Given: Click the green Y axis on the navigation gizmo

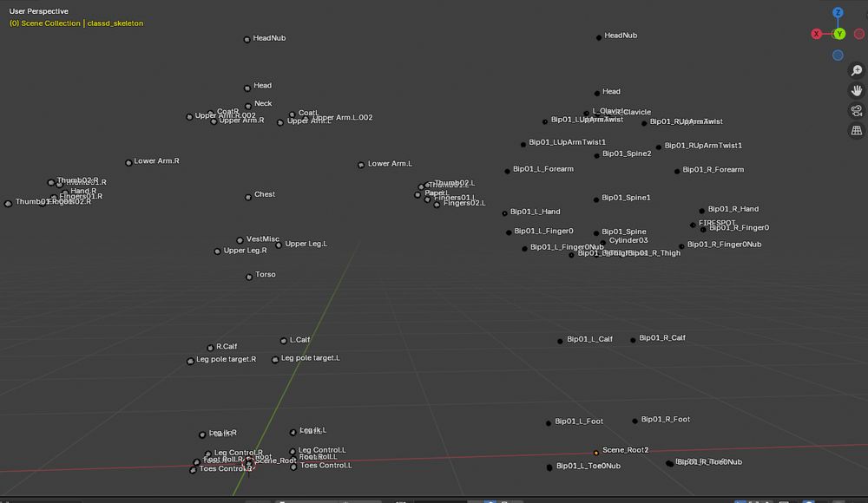Looking at the screenshot, I should (839, 34).
